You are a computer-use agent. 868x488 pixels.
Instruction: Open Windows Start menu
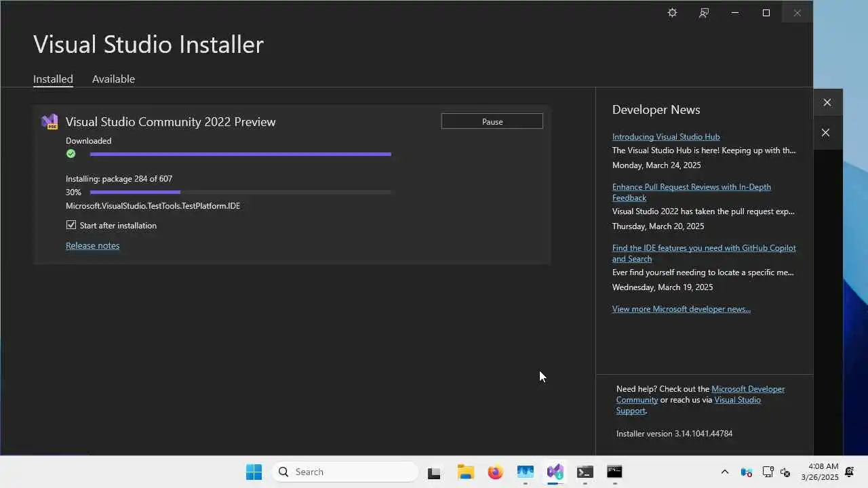coord(254,472)
